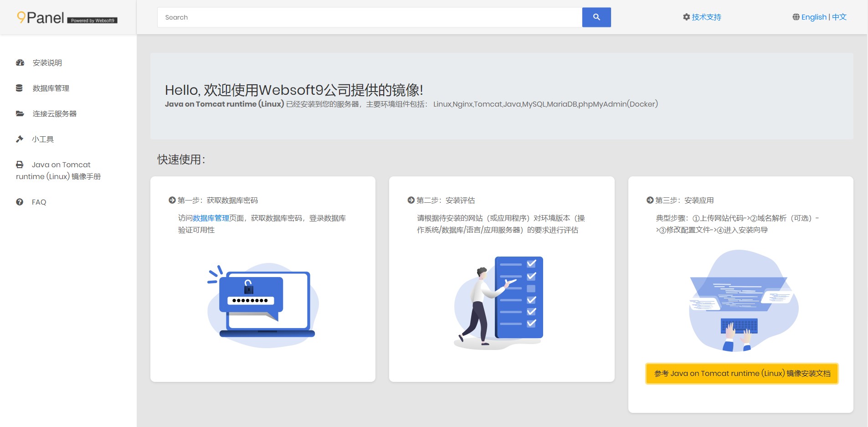Image resolution: width=868 pixels, height=427 pixels.
Task: Click the magnifier search button
Action: [x=596, y=17]
